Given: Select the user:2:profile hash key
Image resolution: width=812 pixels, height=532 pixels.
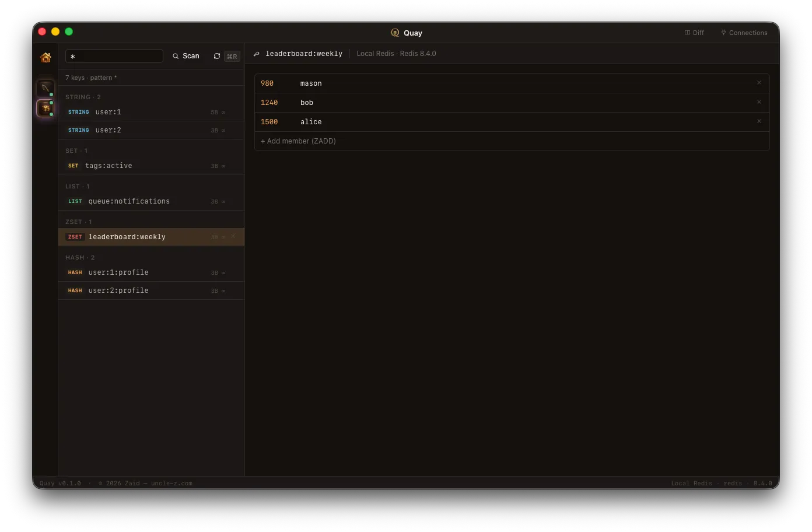Looking at the screenshot, I should coord(151,290).
